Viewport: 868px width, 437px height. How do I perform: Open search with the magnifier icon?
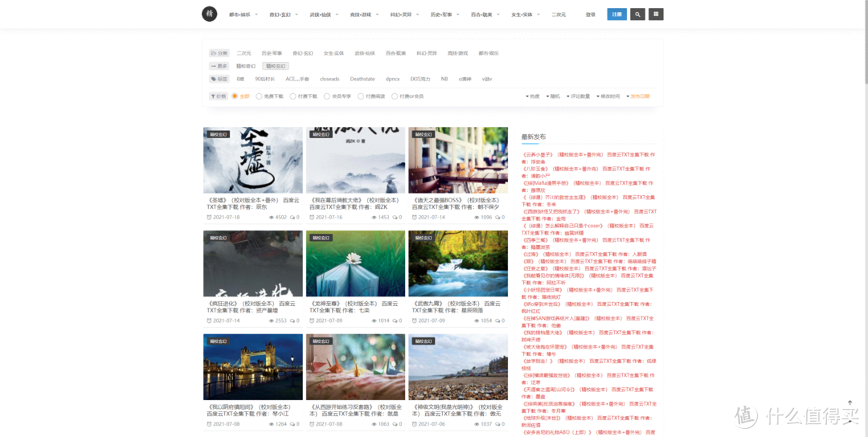click(637, 14)
